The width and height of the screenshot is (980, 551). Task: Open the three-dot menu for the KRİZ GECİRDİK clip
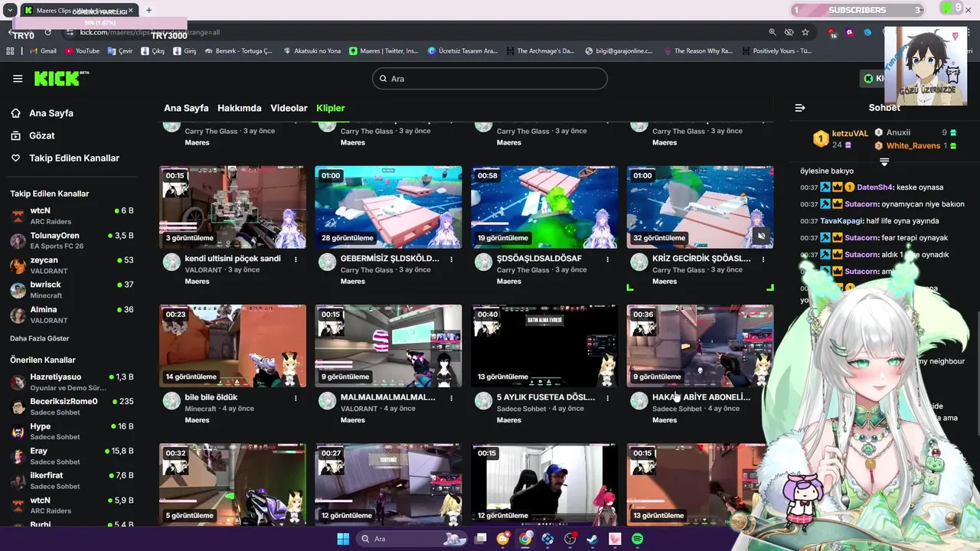pyautogui.click(x=763, y=259)
